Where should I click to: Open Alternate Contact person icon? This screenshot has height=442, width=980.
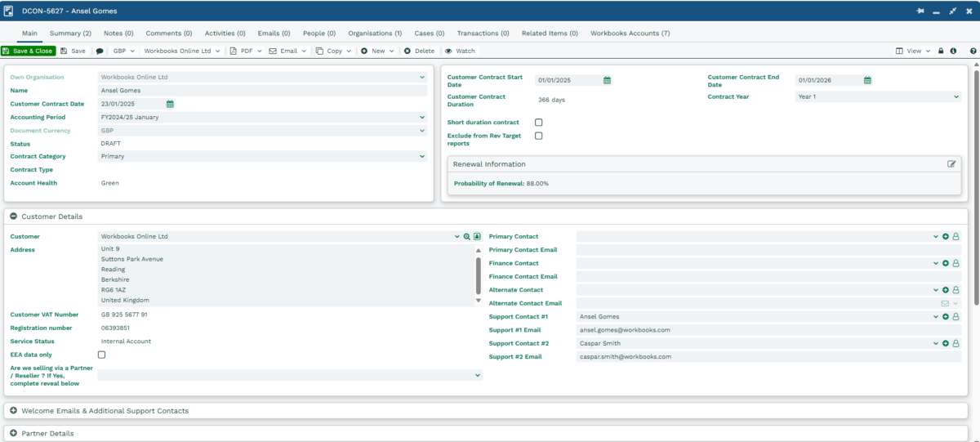tap(955, 290)
